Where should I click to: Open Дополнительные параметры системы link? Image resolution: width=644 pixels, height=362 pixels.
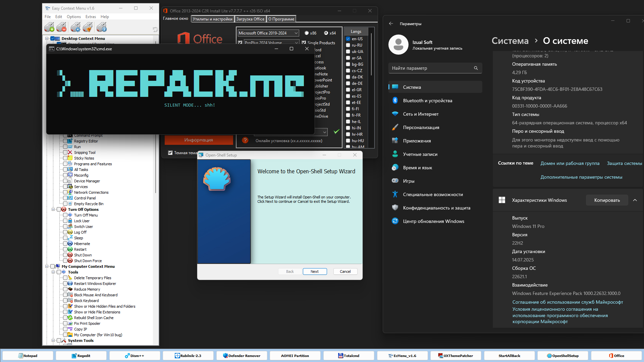click(x=581, y=177)
